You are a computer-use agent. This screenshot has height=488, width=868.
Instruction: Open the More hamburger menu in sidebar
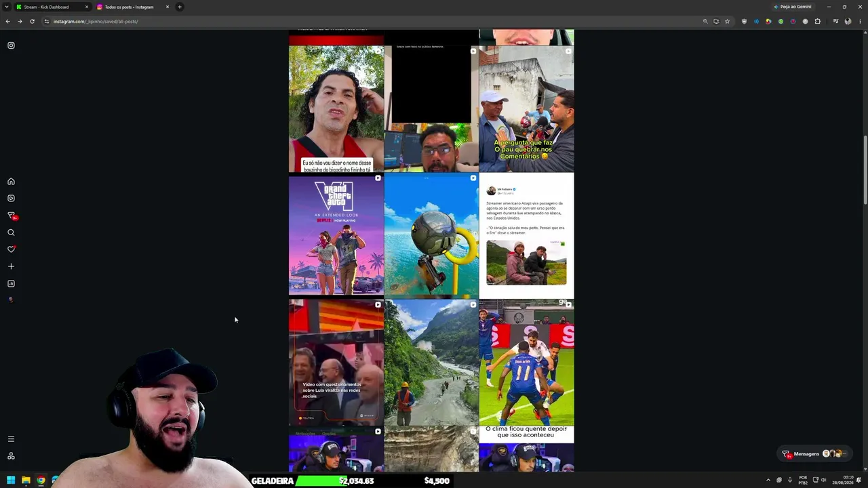[11, 439]
